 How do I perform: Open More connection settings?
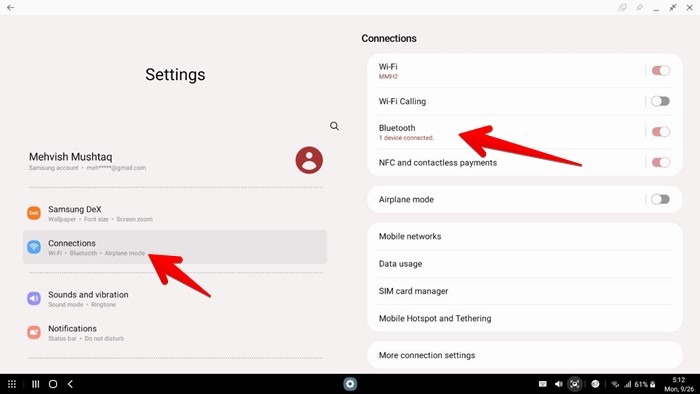[x=525, y=355]
